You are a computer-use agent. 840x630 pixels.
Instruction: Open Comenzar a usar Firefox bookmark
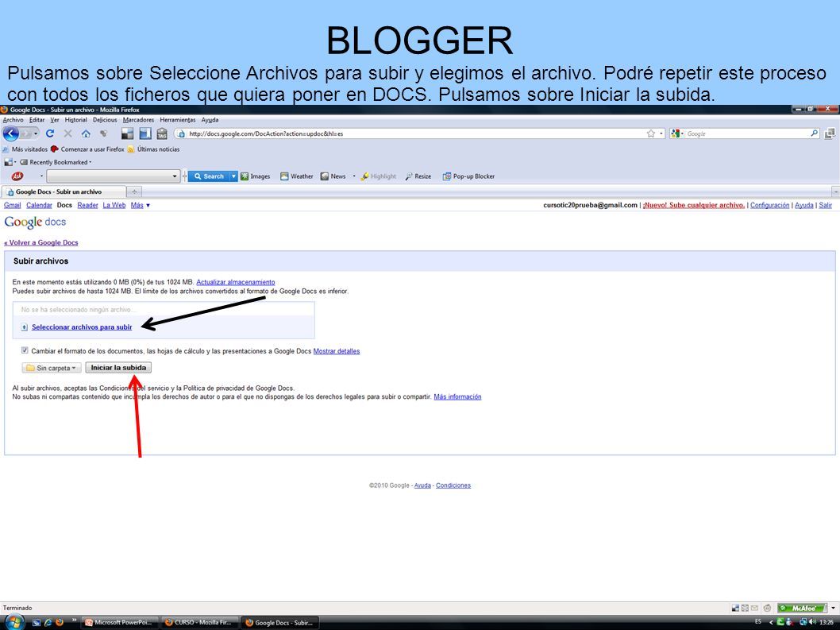[x=87, y=149]
